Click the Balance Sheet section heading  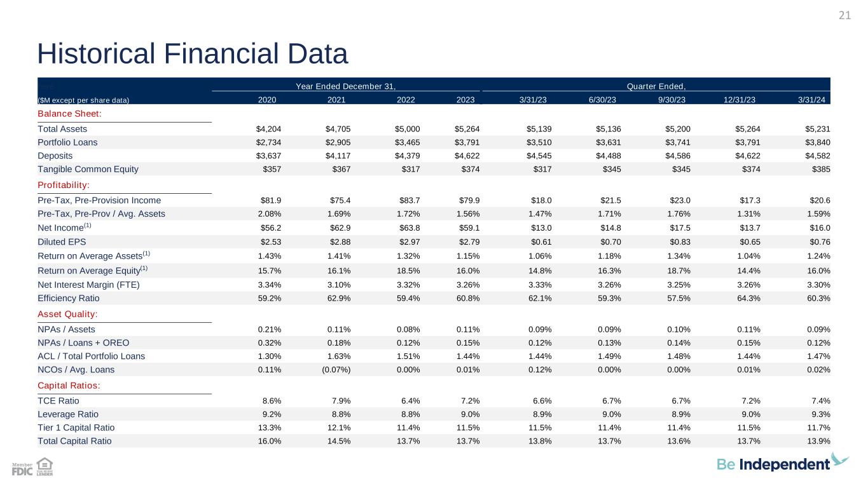69,113
